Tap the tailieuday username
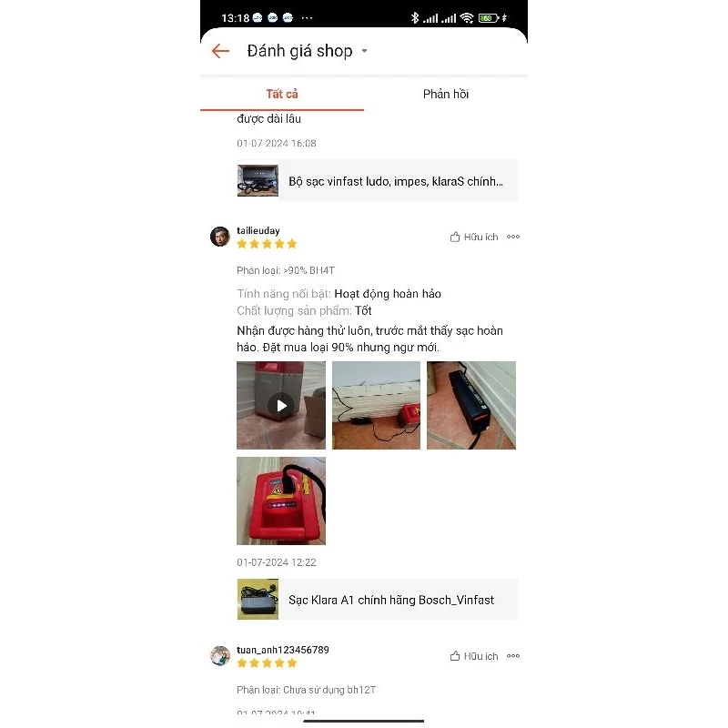This screenshot has height=728, width=728. 258,231
